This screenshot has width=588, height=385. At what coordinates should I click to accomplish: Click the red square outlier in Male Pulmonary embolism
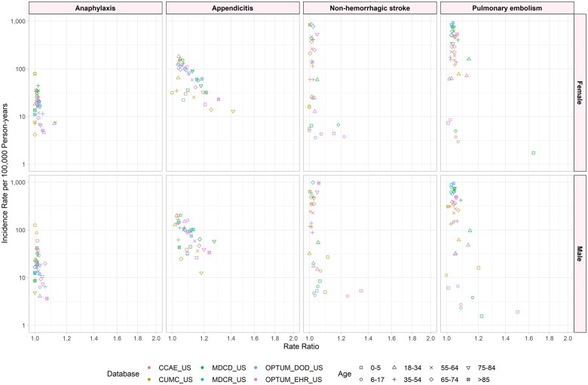(517, 311)
